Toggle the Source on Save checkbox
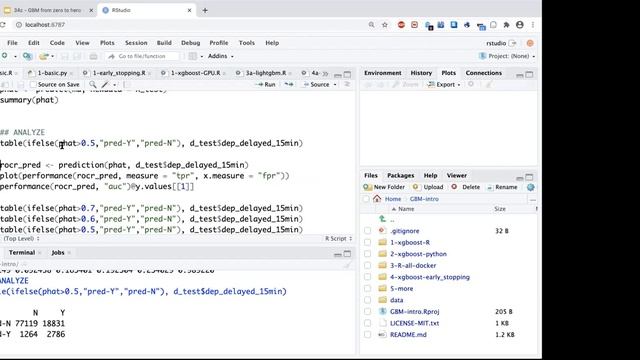640x360 pixels. click(33, 84)
